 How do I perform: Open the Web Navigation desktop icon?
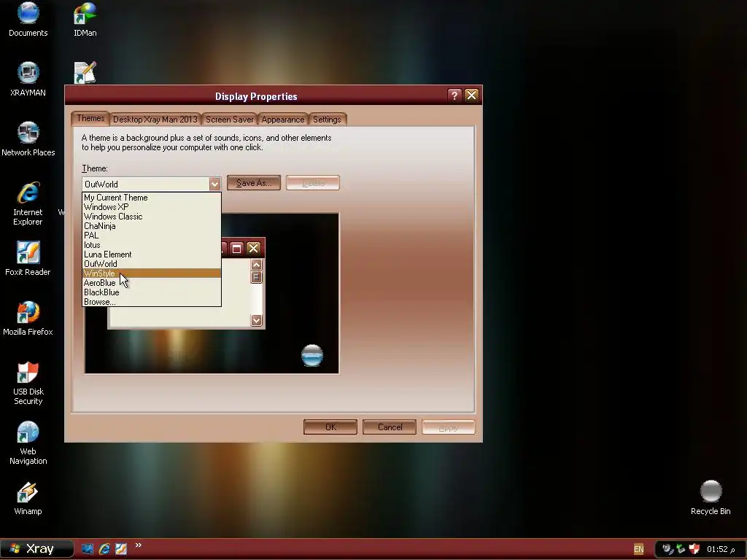(28, 443)
